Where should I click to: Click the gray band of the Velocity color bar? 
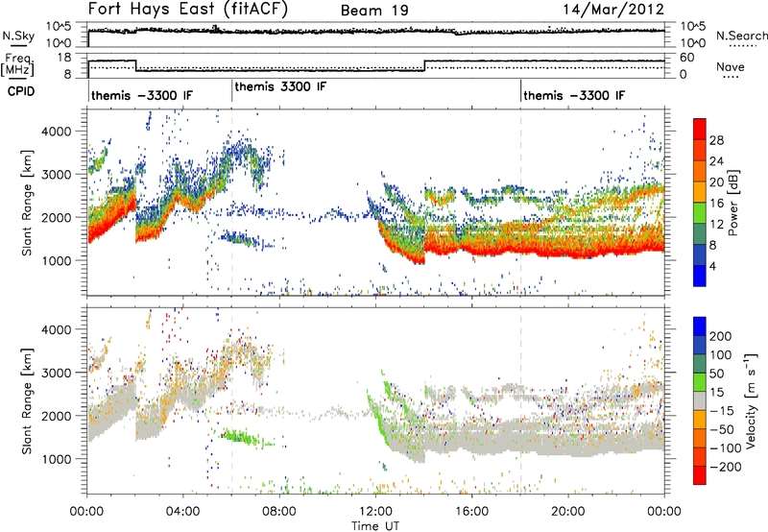[700, 400]
